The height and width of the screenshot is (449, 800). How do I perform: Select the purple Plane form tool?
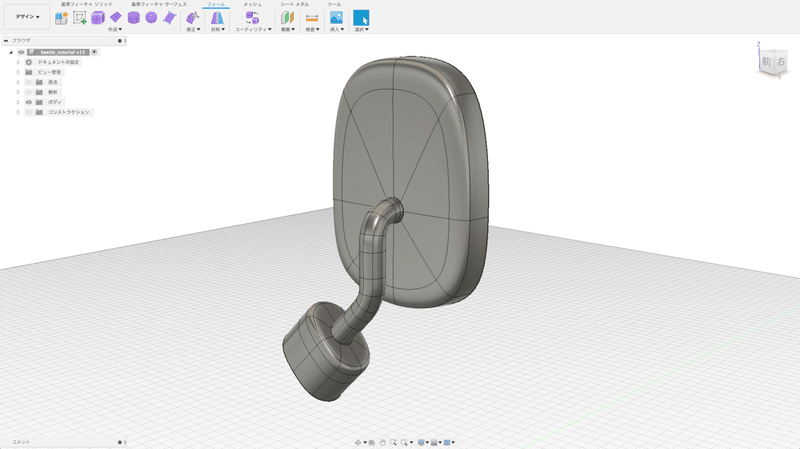point(116,17)
